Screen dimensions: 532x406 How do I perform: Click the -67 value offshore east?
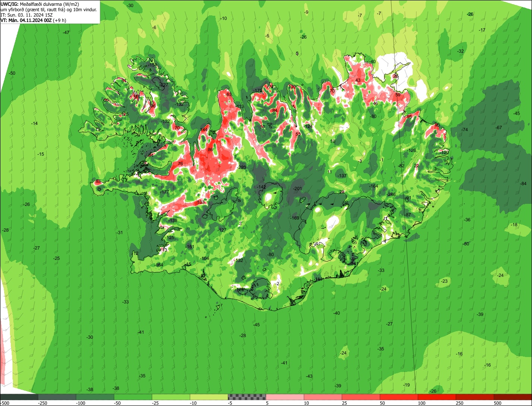[499, 127]
